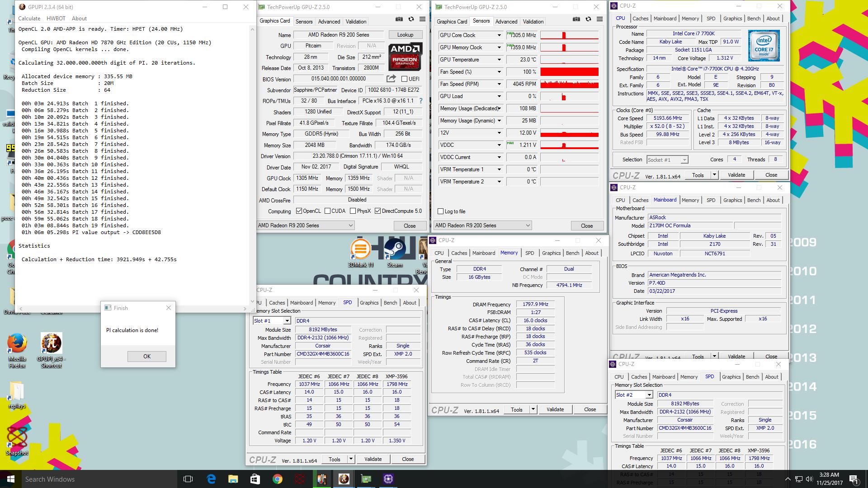Click the refresh icon in GPU-Z Graphics Card window
The height and width of the screenshot is (488, 868).
coord(411,19)
